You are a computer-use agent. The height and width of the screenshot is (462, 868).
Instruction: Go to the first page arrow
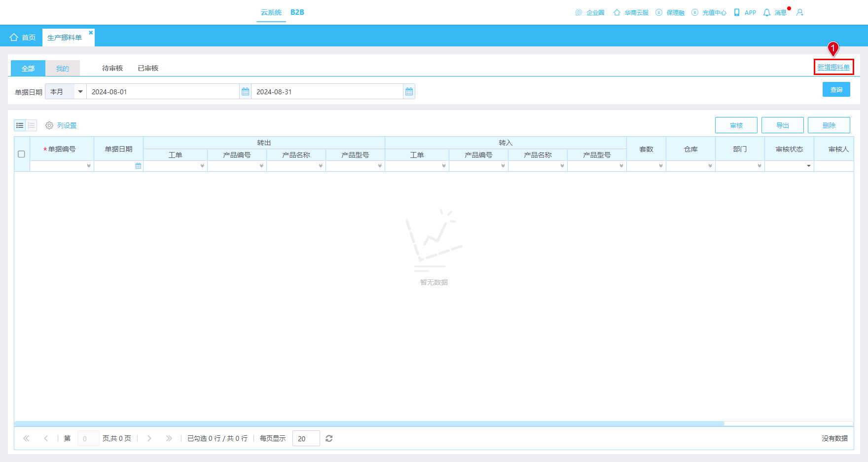point(26,438)
